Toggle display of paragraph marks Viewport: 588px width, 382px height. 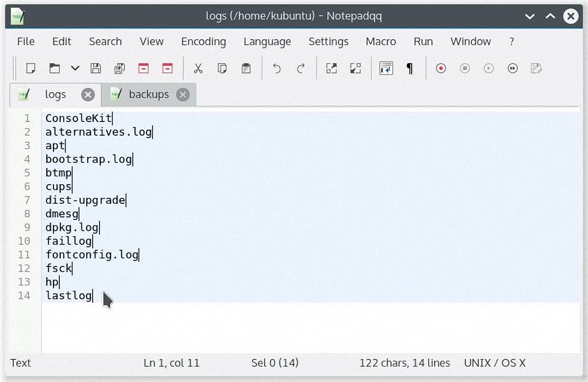(x=410, y=69)
